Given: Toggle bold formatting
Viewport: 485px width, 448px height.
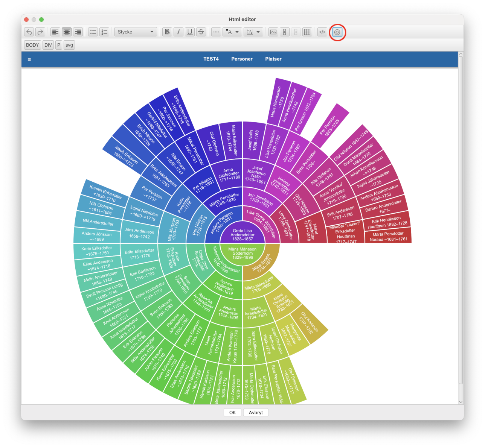Looking at the screenshot, I should click(x=167, y=32).
